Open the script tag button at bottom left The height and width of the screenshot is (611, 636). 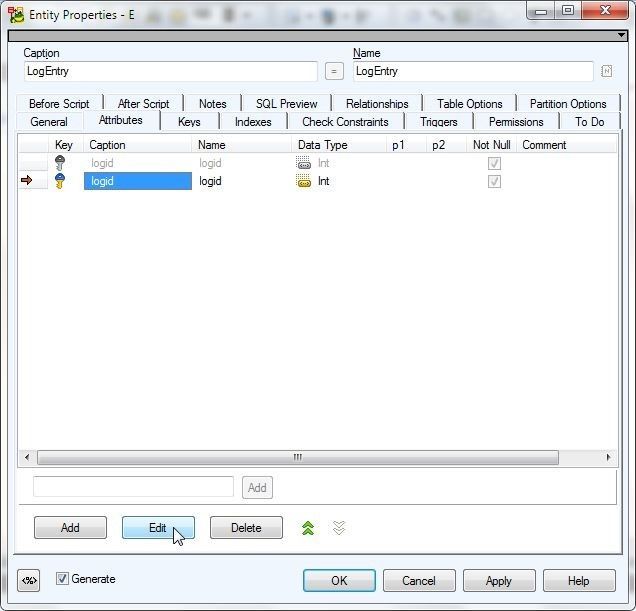pos(28,581)
